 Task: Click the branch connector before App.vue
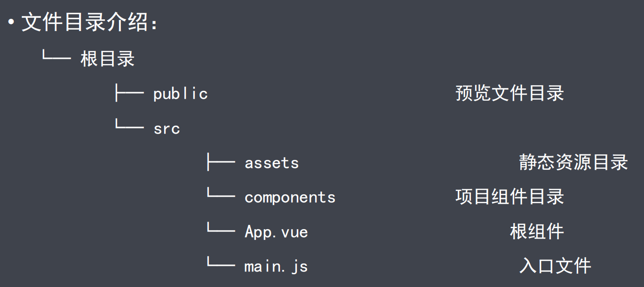point(221,229)
